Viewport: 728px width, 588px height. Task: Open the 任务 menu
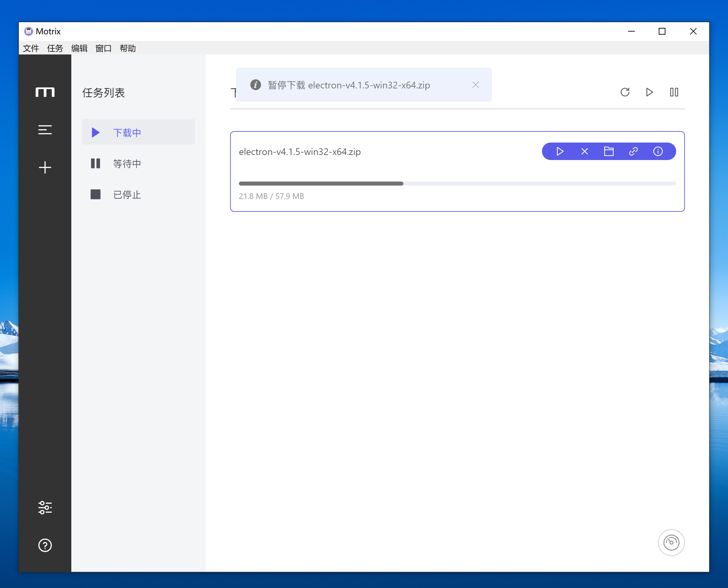click(55, 48)
